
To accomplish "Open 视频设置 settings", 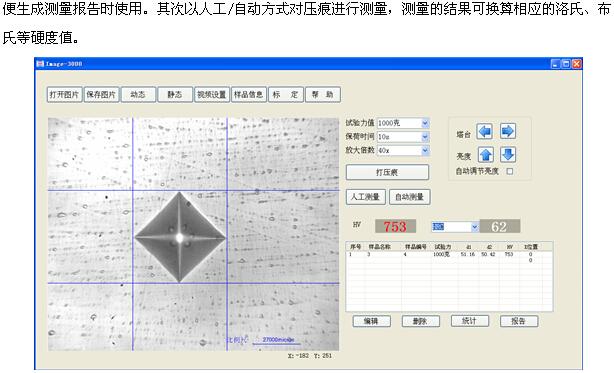I will click(x=211, y=95).
